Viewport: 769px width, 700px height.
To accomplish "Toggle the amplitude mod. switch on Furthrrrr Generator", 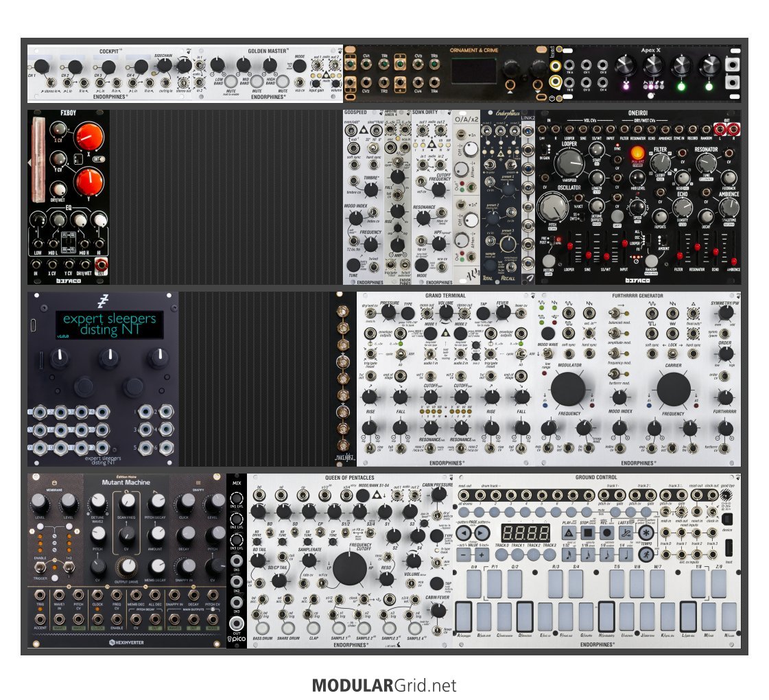I will [x=613, y=333].
